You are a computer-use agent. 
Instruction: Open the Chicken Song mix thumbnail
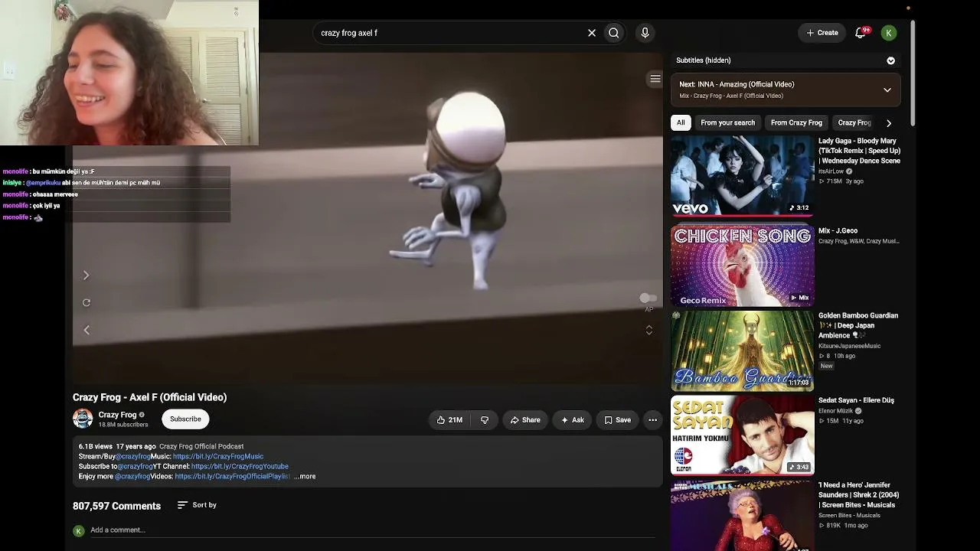pyautogui.click(x=743, y=265)
